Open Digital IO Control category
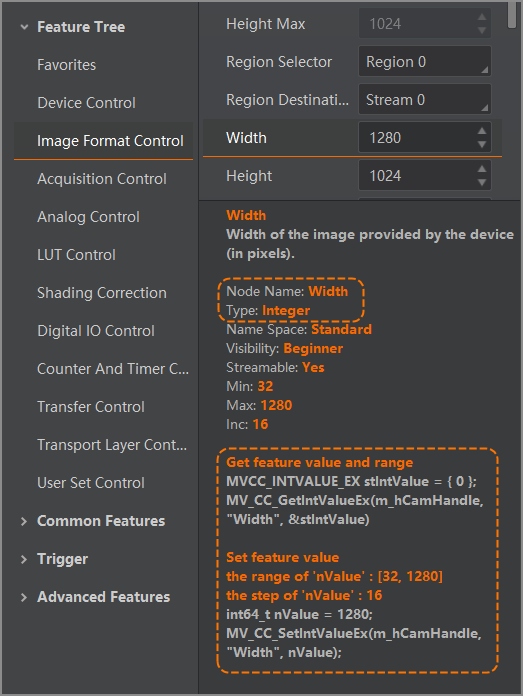523x696 pixels. click(96, 331)
